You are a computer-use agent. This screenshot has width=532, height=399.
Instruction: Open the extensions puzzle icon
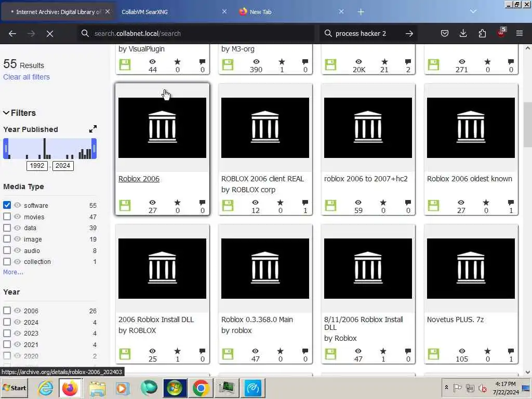(482, 33)
